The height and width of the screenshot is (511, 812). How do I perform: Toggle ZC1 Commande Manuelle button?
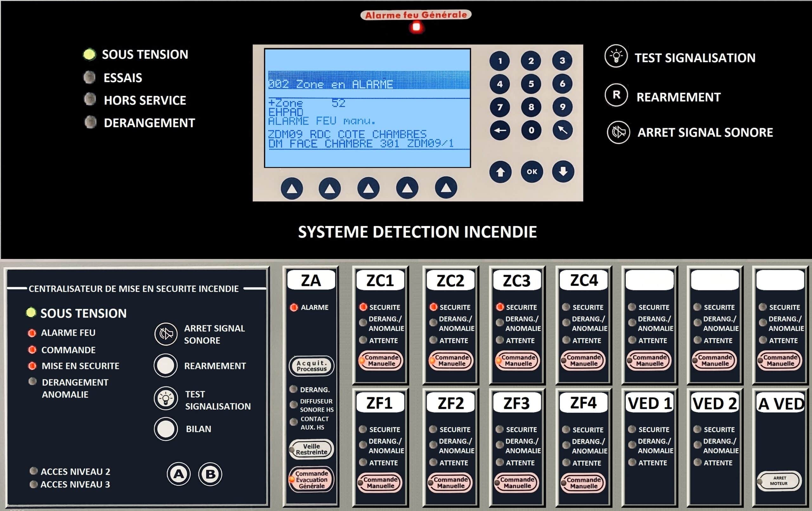[x=381, y=360]
